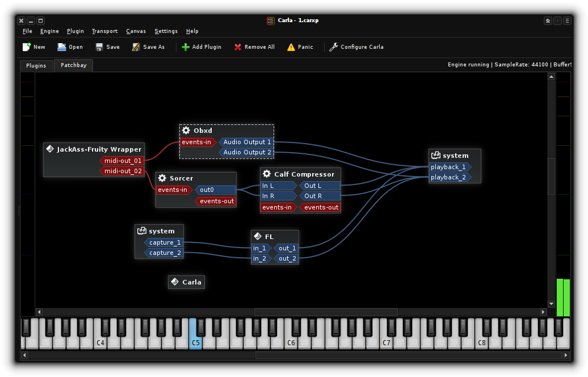The image size is (588, 377).
Task: Click the gear icon on Calf Compressor node
Action: click(x=266, y=174)
